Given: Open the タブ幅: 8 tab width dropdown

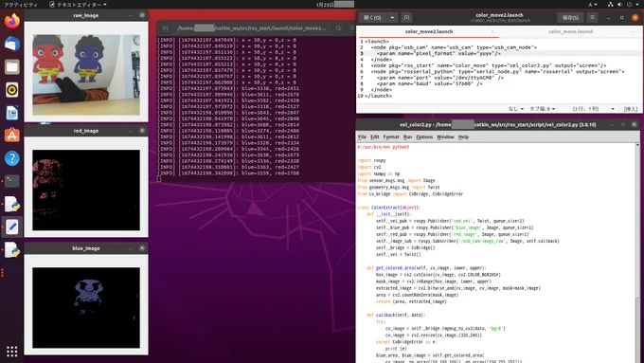Looking at the screenshot, I should (542, 109).
